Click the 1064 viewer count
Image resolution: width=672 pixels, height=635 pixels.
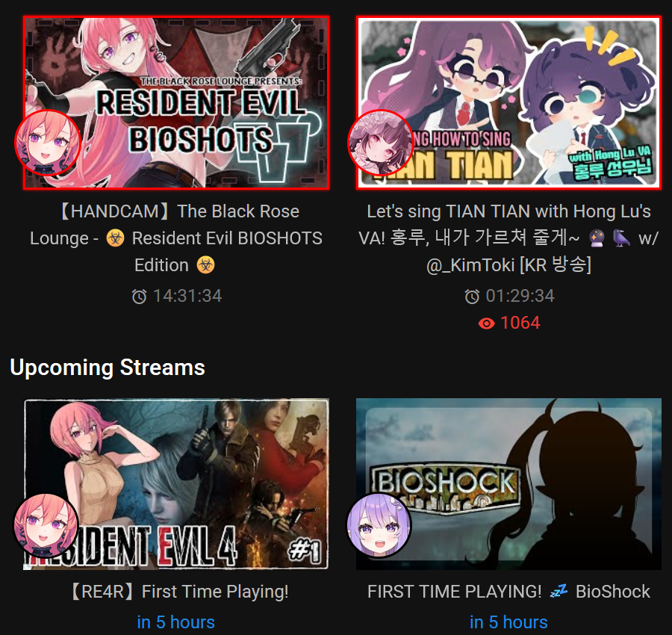pos(520,323)
